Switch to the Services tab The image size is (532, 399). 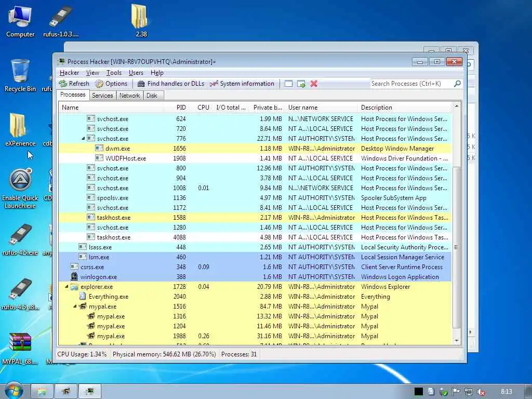pos(102,96)
